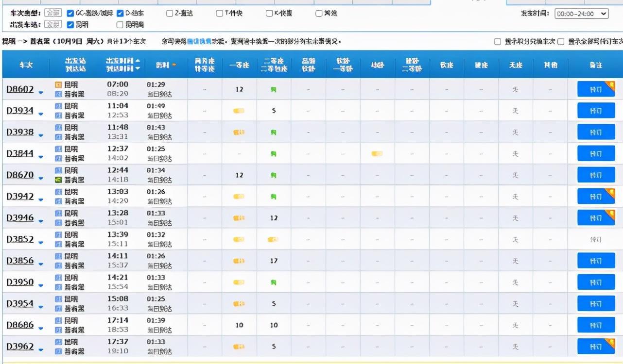Click the blue booking button for D3856

pos(596,261)
